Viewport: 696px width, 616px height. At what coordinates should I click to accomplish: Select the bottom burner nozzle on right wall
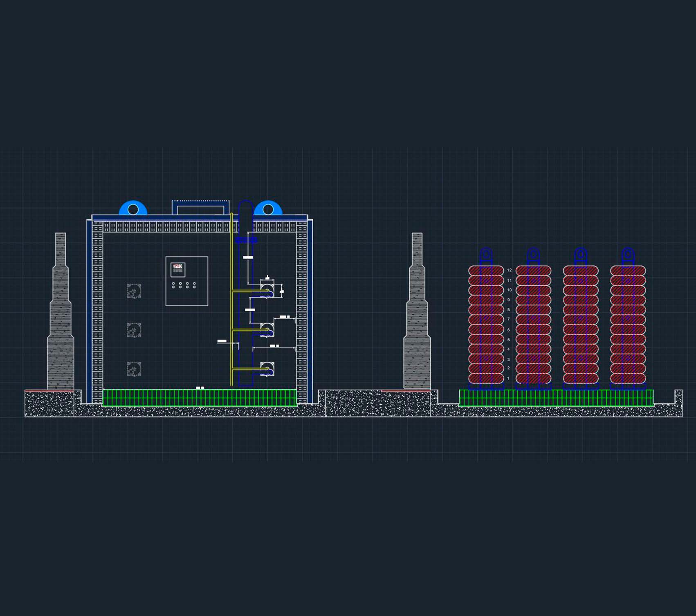tap(267, 370)
